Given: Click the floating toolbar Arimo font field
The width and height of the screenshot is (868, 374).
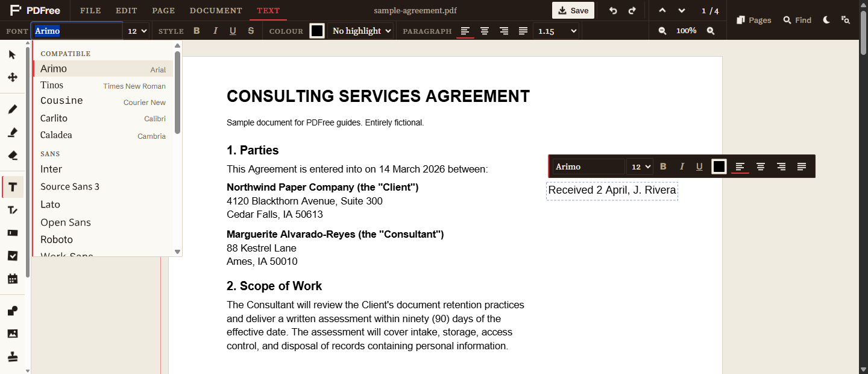Looking at the screenshot, I should click(x=589, y=166).
